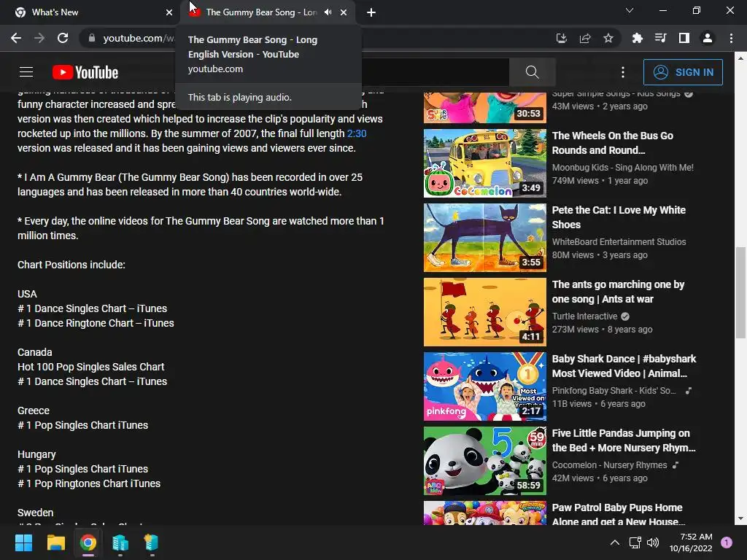Click the YouTube search magnifier button
Screen dimensions: 747x560
coord(532,72)
